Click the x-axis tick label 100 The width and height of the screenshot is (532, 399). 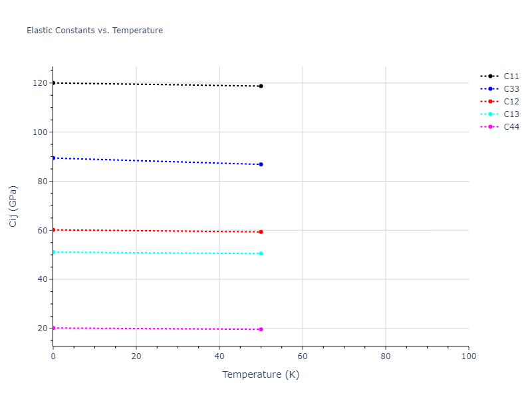468,357
